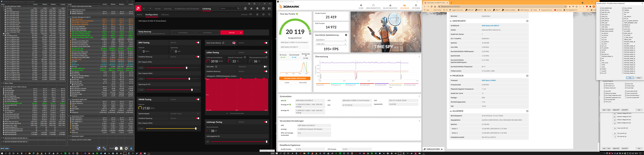Open favorites star in Radeon Software
The image size is (644, 155).
pos(251,9)
